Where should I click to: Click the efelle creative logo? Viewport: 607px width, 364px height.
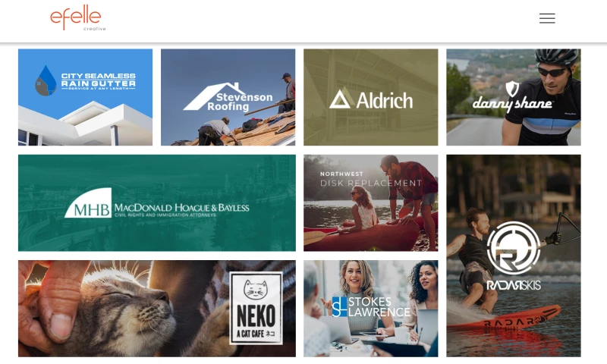(78, 17)
